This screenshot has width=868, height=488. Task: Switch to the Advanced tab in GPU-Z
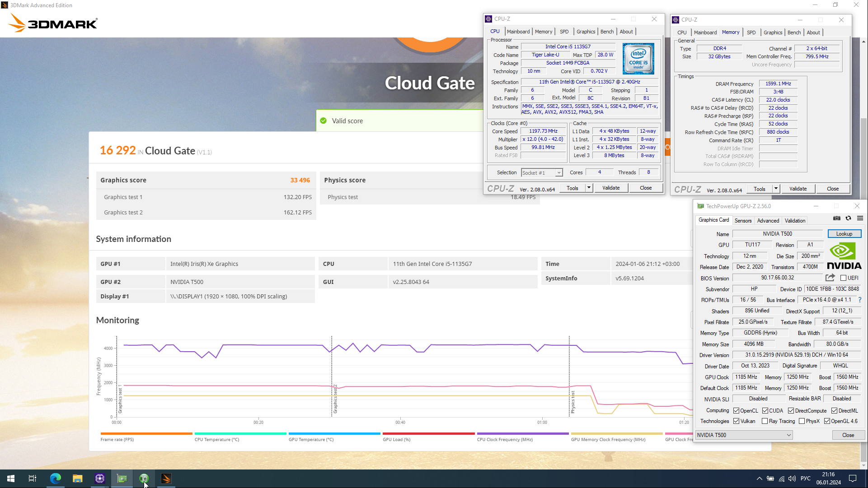[x=768, y=221]
